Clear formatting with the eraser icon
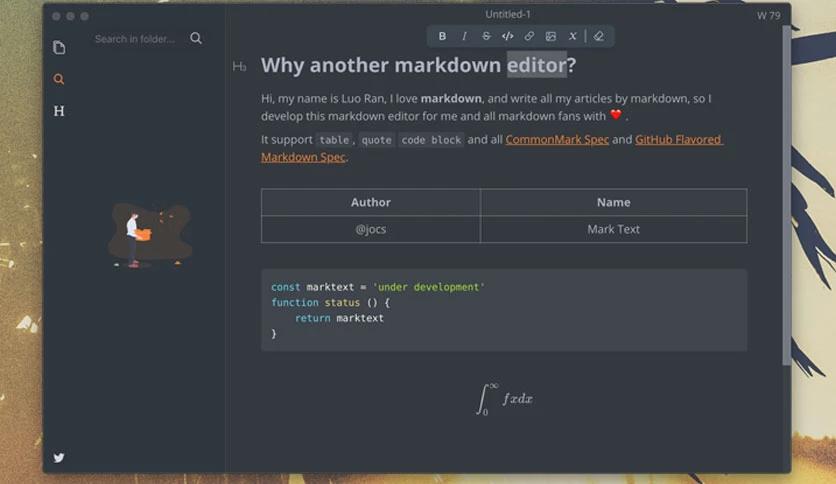The image size is (836, 484). pos(599,36)
